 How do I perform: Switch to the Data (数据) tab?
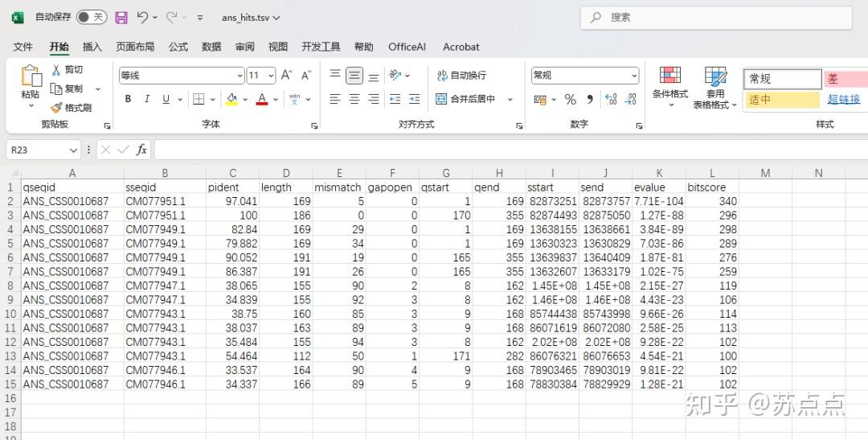[x=211, y=47]
